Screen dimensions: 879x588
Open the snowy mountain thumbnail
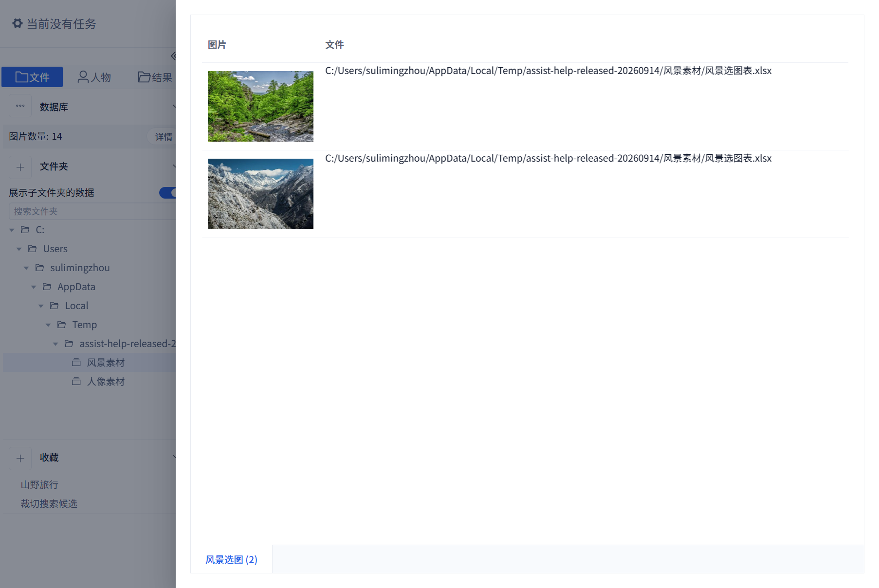click(260, 194)
